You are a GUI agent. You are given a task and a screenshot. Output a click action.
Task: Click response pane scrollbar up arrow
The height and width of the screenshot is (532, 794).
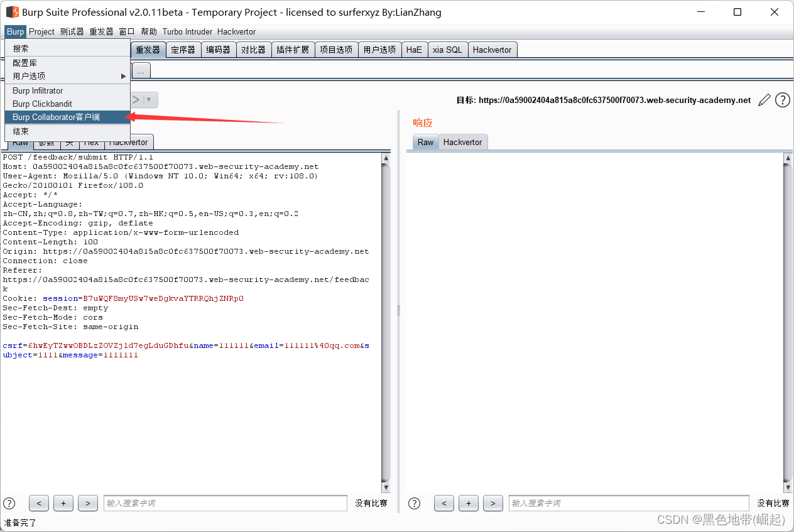pyautogui.click(x=788, y=158)
